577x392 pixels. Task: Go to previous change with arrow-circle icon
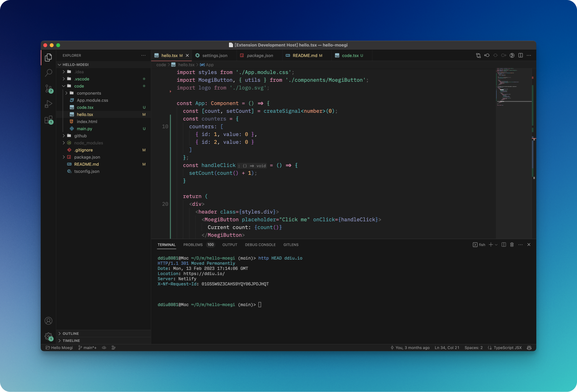point(487,55)
